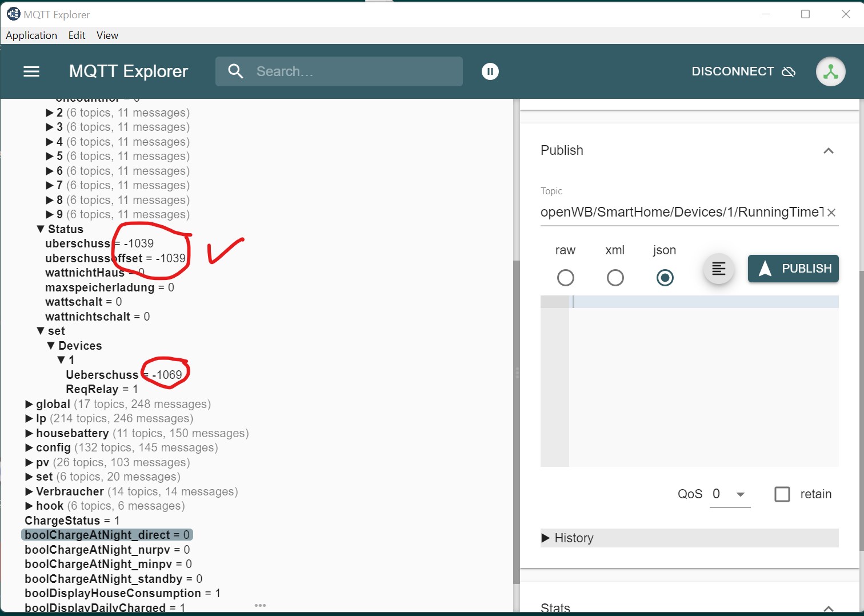This screenshot has width=864, height=616.
Task: Expand the lp topic node
Action: coord(29,419)
